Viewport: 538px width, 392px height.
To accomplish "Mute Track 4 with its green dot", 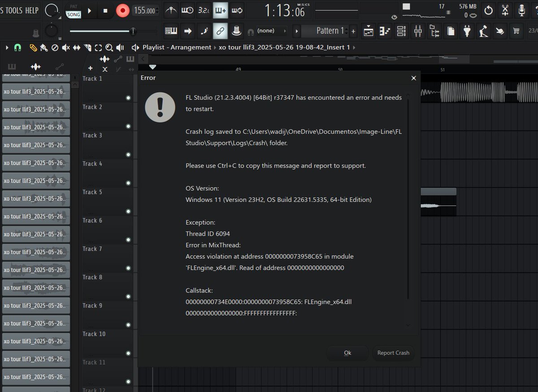I will (x=128, y=183).
